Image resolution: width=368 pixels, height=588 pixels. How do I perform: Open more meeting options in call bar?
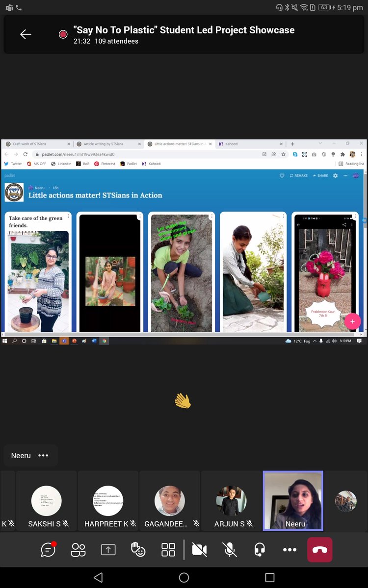[289, 550]
